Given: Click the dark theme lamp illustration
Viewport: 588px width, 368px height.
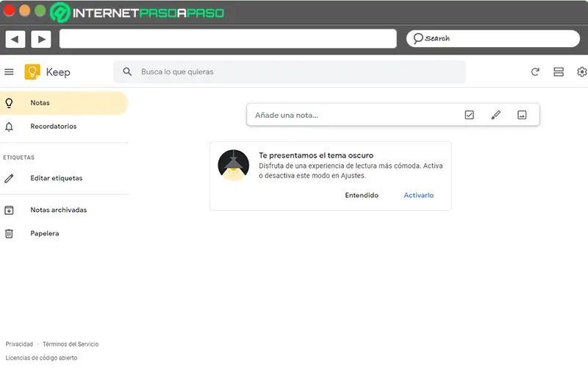Looking at the screenshot, I should point(233,165).
